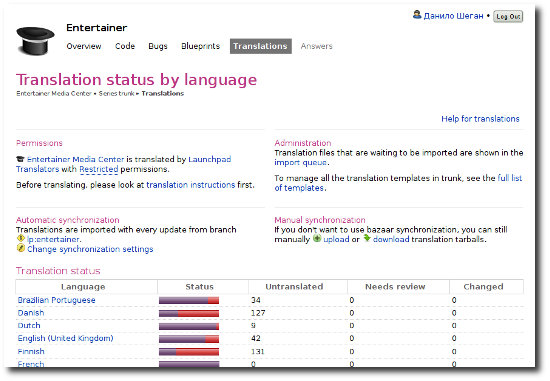Open the Launchpad Translators link
The height and width of the screenshot is (381, 550).
[x=123, y=164]
